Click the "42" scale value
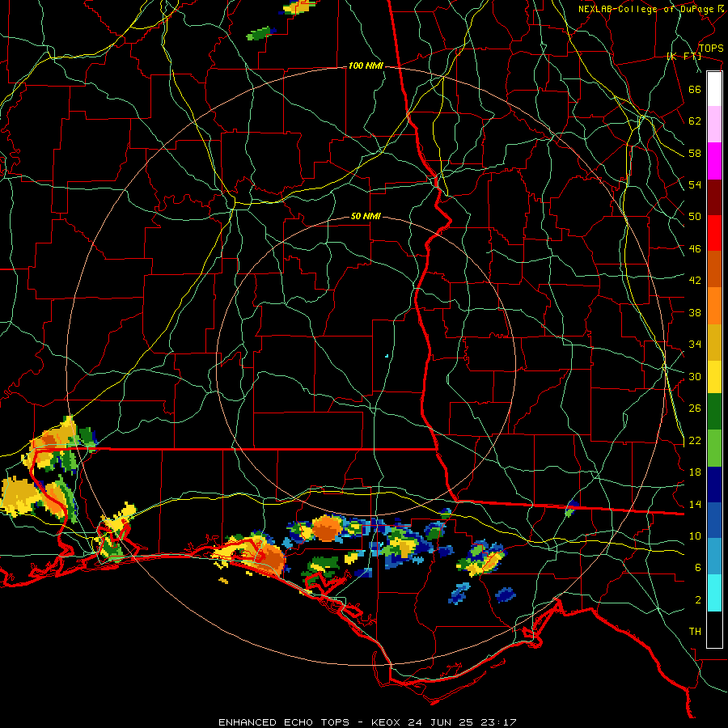The image size is (728, 728). pyautogui.click(x=695, y=281)
